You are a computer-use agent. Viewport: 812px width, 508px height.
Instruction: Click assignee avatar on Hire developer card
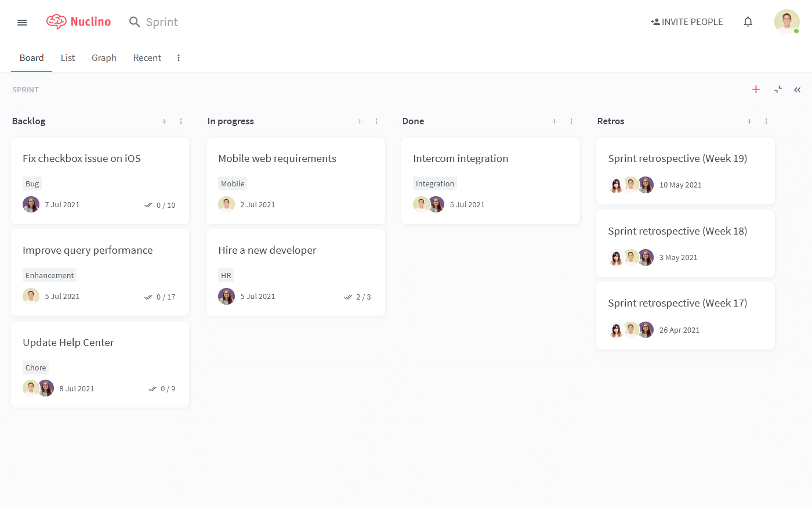pos(226,296)
